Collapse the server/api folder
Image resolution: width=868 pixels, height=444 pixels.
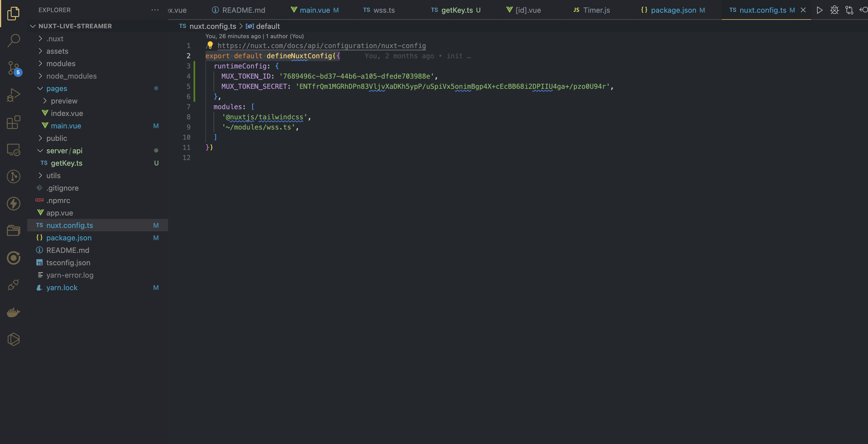pos(97,150)
